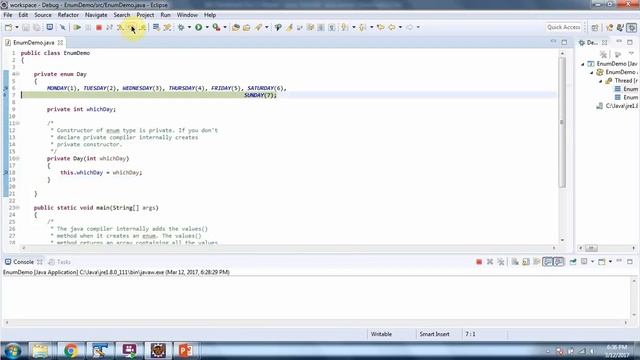Open the Run launch dropdown arrow
The width and height of the screenshot is (640, 360).
207,27
